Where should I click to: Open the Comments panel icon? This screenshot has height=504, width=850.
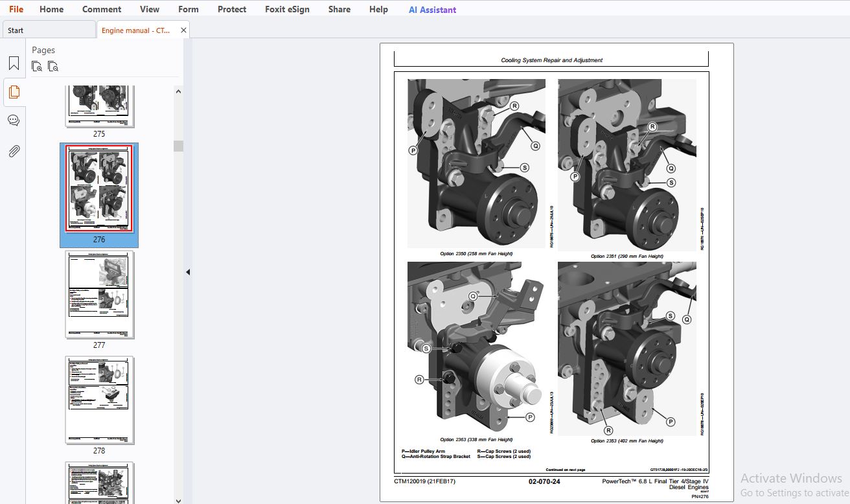coord(14,121)
